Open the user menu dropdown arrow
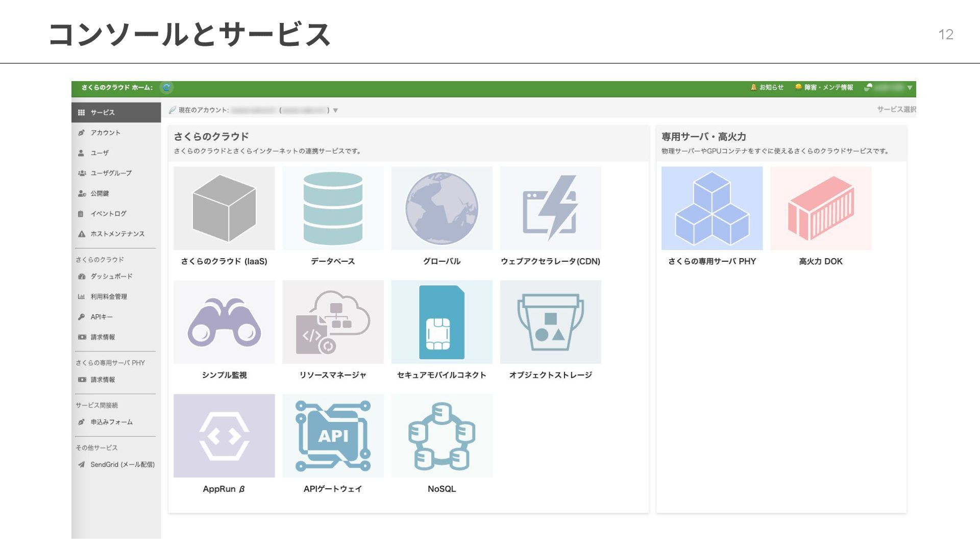The width and height of the screenshot is (980, 551). tap(910, 88)
